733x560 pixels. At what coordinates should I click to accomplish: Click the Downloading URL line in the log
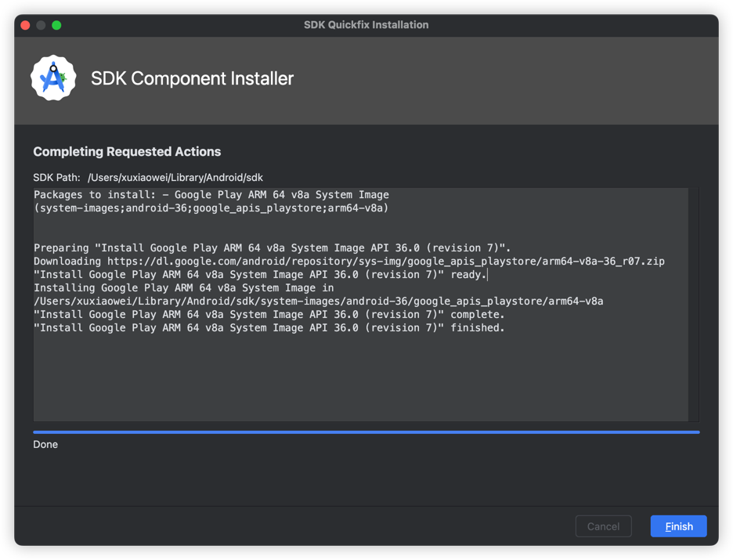tap(348, 262)
